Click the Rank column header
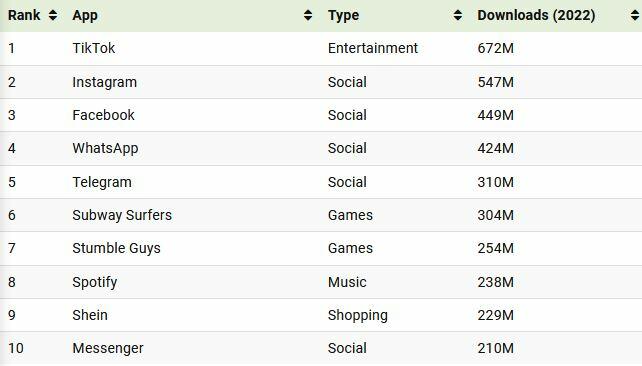Image resolution: width=642 pixels, height=366 pixels. pos(24,16)
